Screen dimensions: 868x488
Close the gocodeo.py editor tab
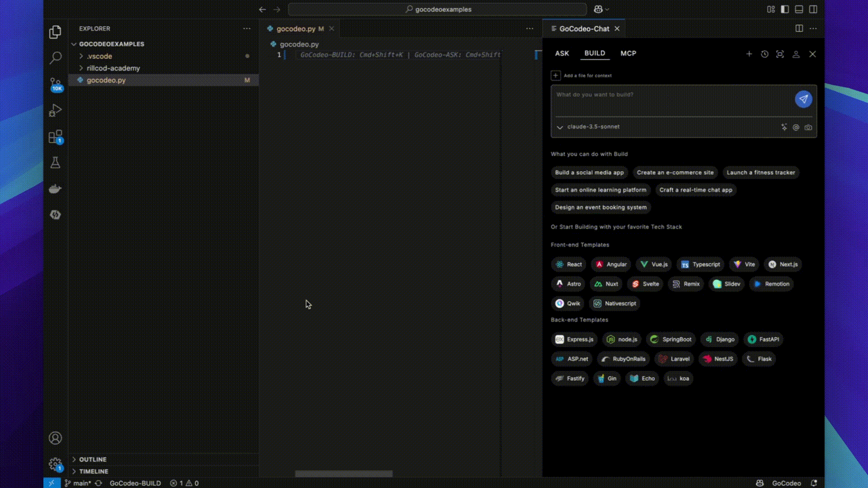point(331,28)
